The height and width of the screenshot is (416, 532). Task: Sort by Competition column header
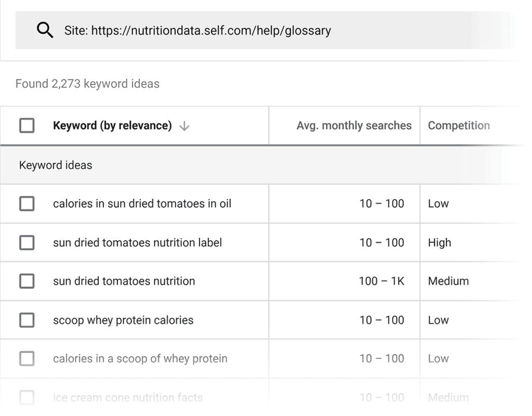[459, 126]
